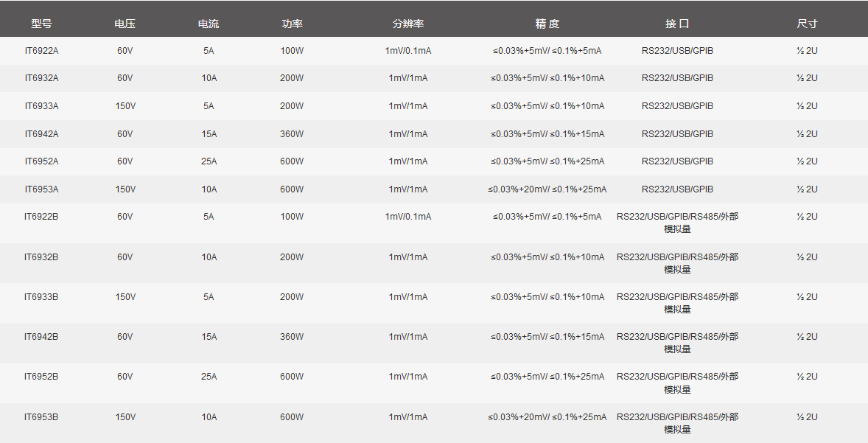Select model cell IT6942B
868x443 pixels.
(41, 337)
